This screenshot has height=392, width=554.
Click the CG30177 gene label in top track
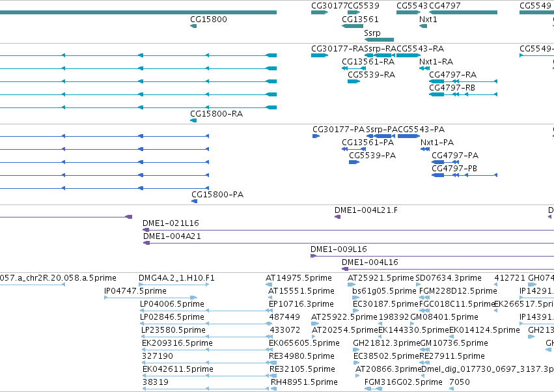[329, 6]
